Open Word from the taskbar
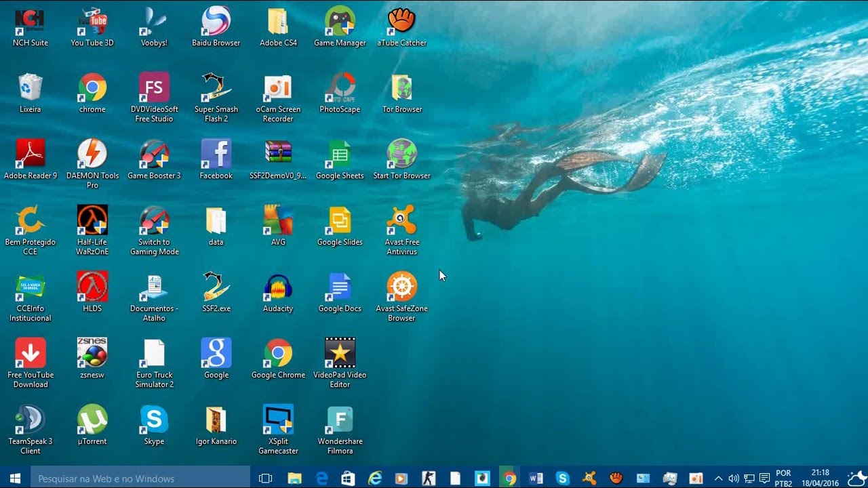The width and height of the screenshot is (868, 488). pyautogui.click(x=536, y=479)
